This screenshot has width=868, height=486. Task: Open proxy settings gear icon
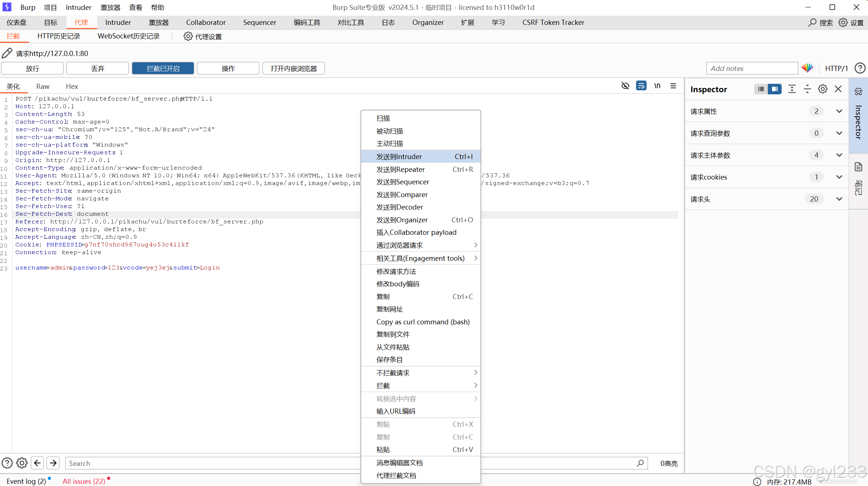point(188,36)
